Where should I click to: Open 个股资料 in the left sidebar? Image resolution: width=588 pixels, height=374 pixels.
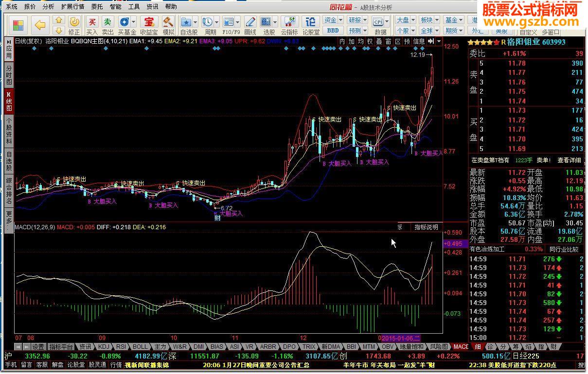(x=9, y=131)
